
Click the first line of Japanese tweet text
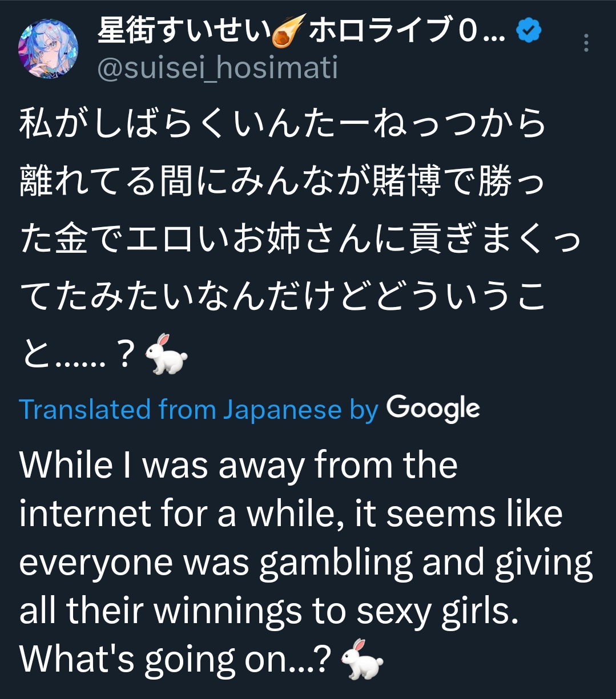click(283, 124)
